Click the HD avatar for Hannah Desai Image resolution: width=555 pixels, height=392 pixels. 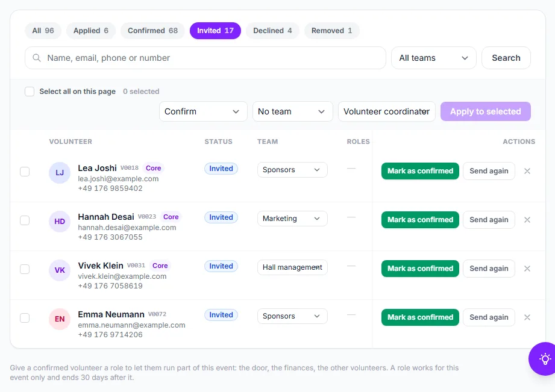[60, 222]
